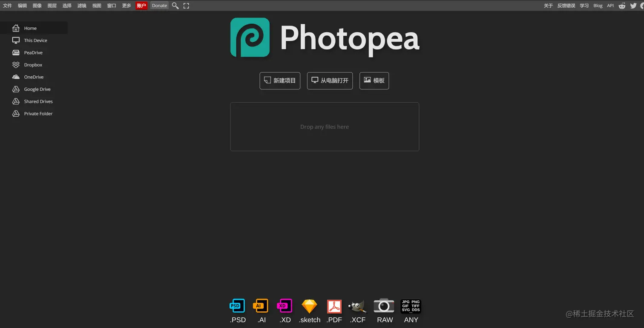Click the Photopea logo
Viewport: 644px width, 328px height.
(x=250, y=37)
